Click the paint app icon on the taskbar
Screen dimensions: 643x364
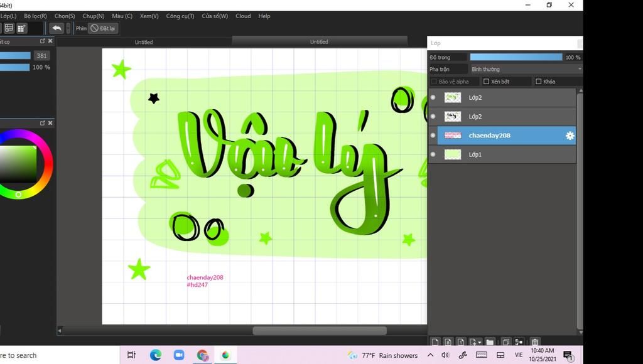(x=225, y=355)
